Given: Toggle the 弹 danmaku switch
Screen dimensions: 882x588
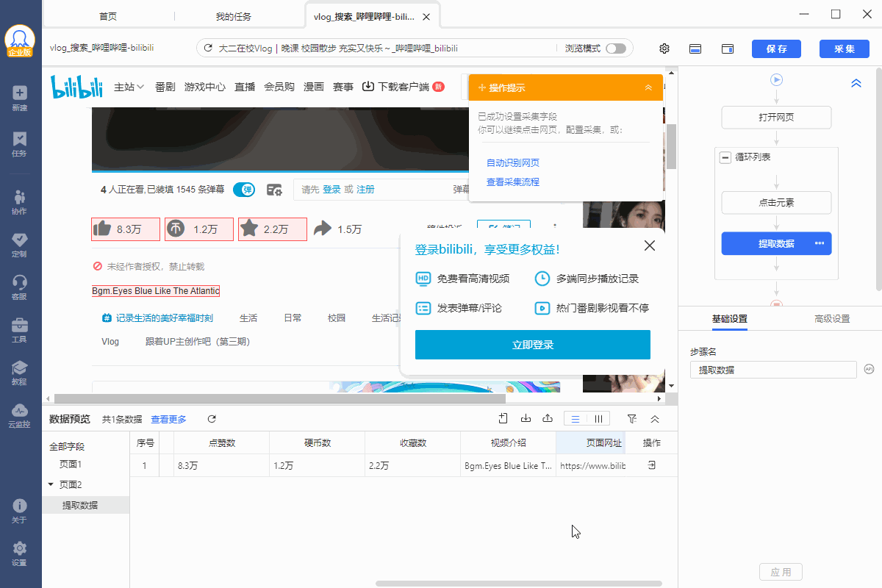Looking at the screenshot, I should (x=244, y=190).
